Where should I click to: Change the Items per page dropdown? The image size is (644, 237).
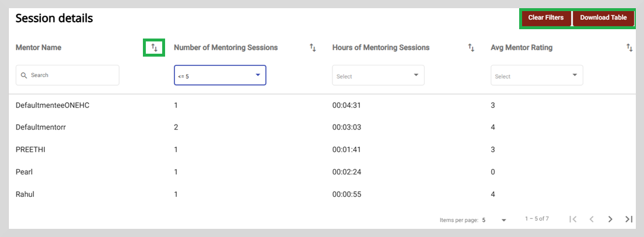495,219
